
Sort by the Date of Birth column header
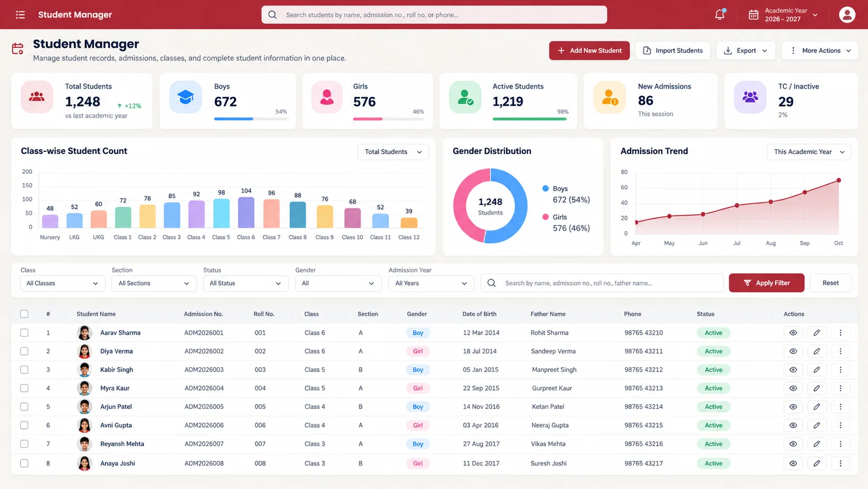click(x=479, y=314)
